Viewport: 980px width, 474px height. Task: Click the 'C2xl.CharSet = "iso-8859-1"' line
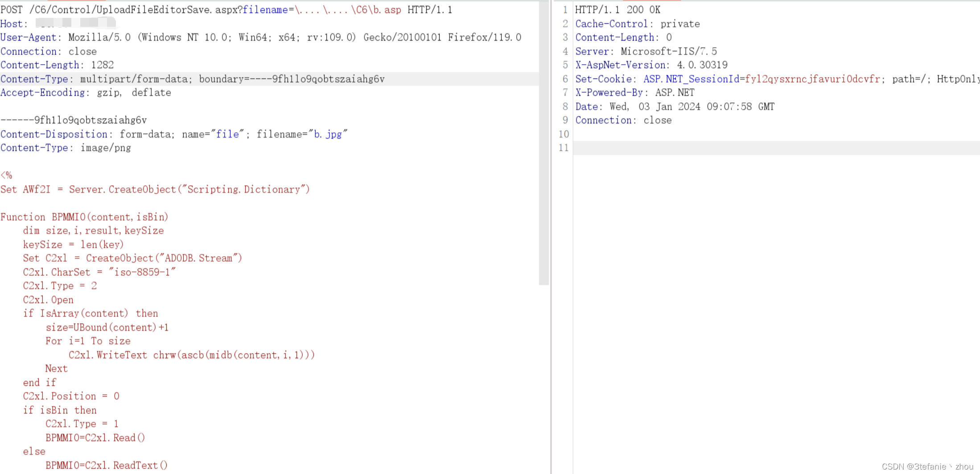pos(99,272)
